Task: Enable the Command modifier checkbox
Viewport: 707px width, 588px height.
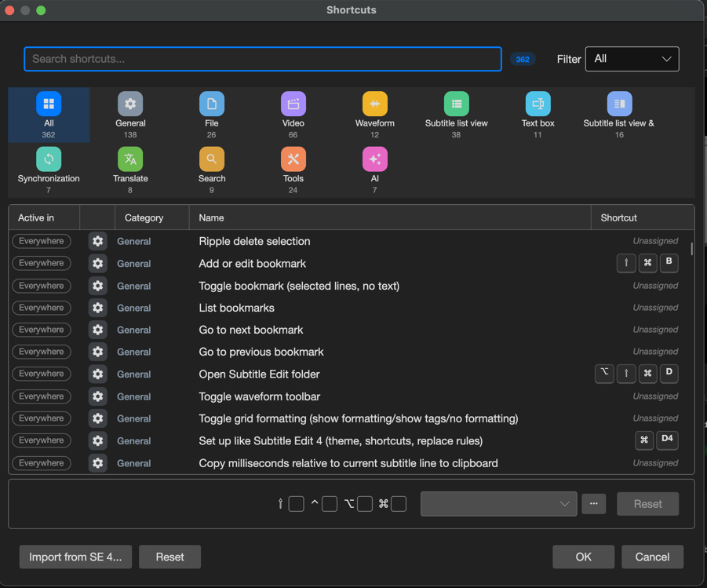Action: 399,504
